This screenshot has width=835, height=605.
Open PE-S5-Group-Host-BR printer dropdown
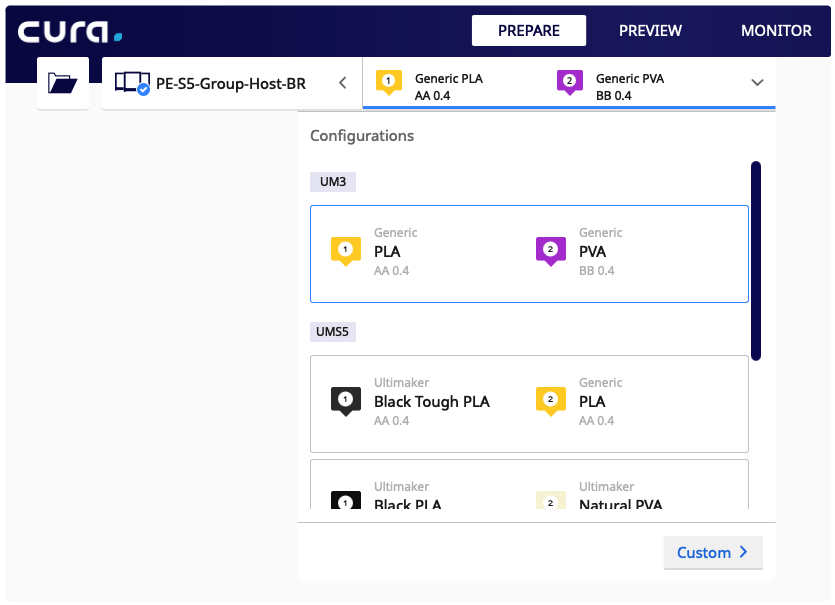pos(232,83)
